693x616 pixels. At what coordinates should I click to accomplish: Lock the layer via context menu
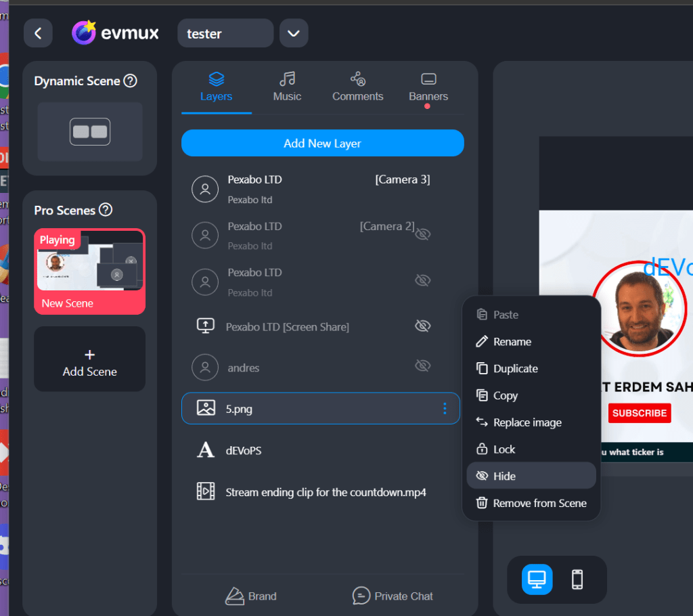[x=531, y=449]
